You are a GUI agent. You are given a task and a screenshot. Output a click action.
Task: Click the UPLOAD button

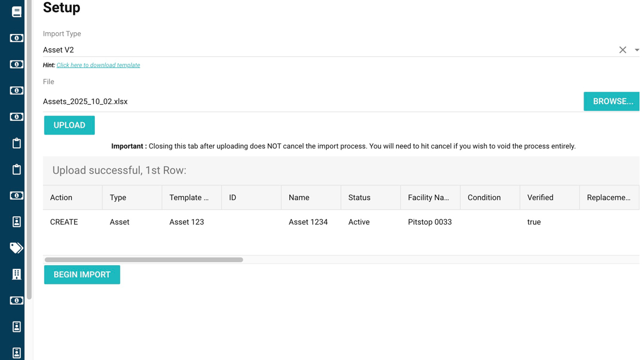tap(70, 125)
